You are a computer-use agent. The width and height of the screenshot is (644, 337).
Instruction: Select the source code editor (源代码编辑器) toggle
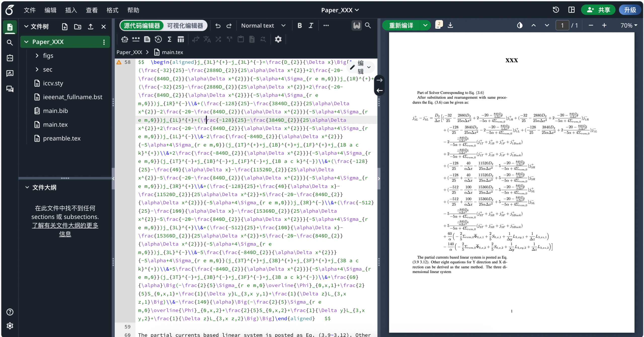click(x=142, y=26)
